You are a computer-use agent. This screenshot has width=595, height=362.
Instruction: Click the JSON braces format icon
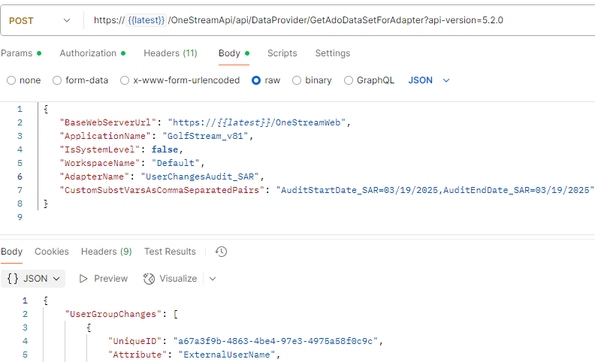tap(13, 279)
